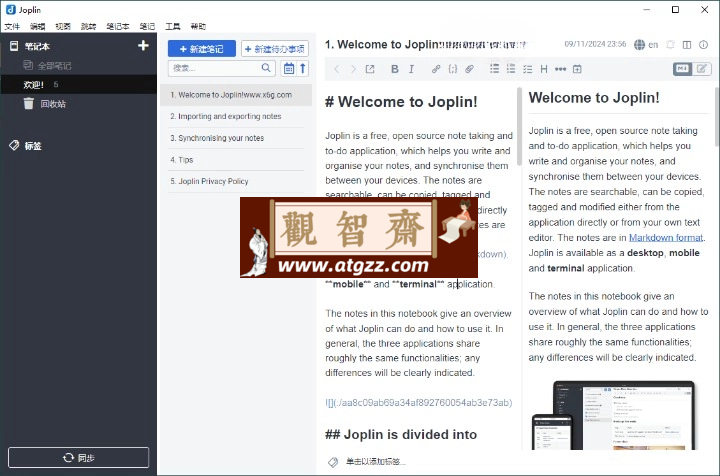Insert a heading with the H icon
The width and height of the screenshot is (720, 476).
click(x=544, y=69)
